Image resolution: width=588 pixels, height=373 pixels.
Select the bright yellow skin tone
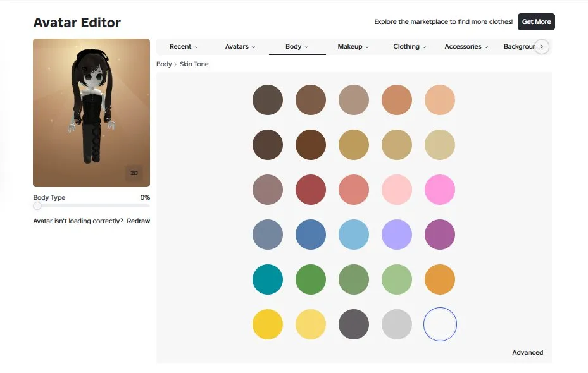point(268,324)
